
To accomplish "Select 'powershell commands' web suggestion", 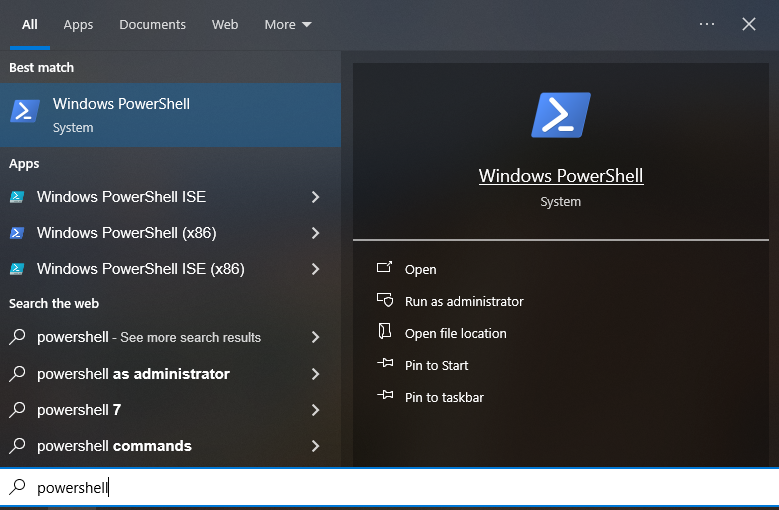I will click(170, 446).
